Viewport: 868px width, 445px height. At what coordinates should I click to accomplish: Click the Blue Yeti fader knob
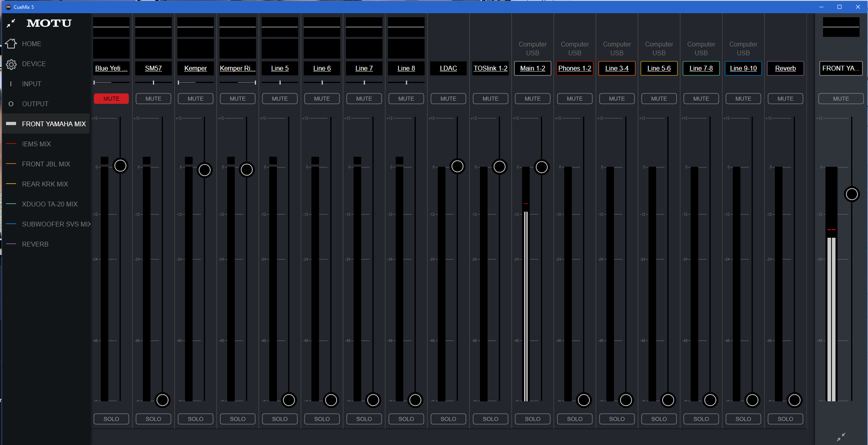[120, 166]
